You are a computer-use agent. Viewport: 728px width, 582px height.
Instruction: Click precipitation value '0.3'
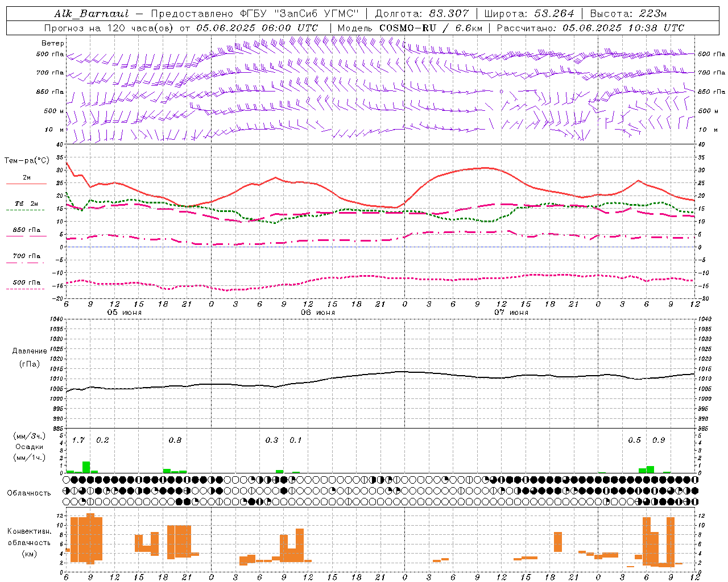[272, 440]
